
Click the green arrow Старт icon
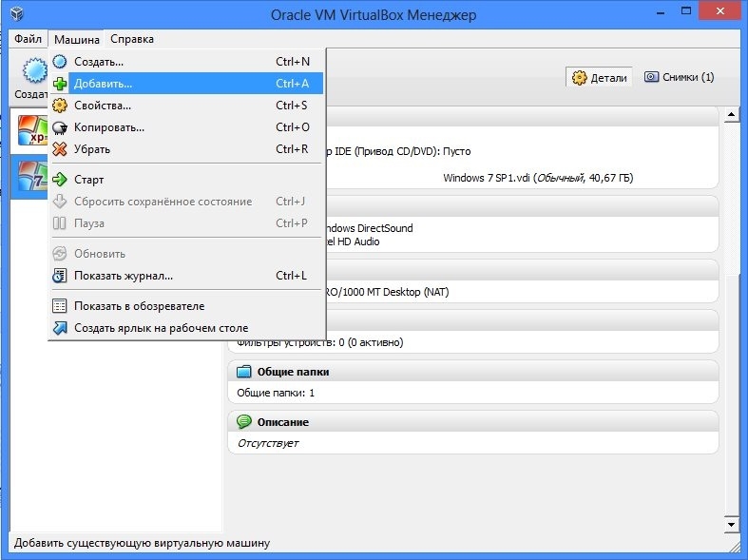click(x=60, y=180)
